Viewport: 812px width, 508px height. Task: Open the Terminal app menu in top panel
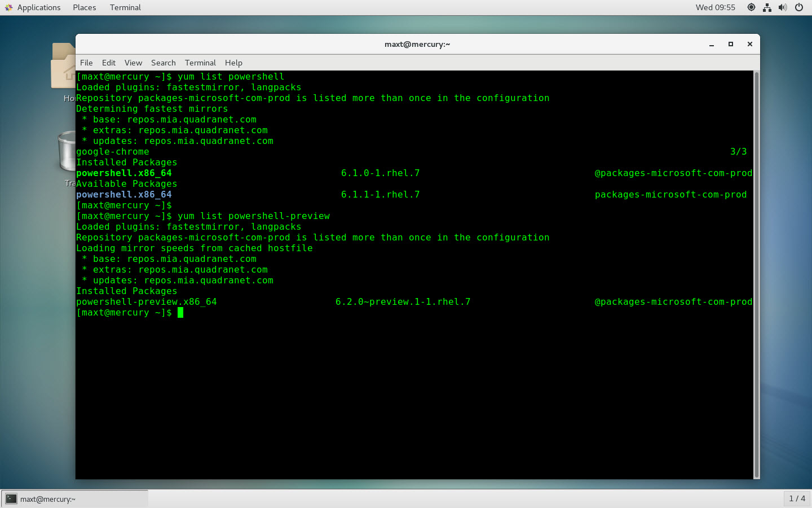(x=125, y=7)
